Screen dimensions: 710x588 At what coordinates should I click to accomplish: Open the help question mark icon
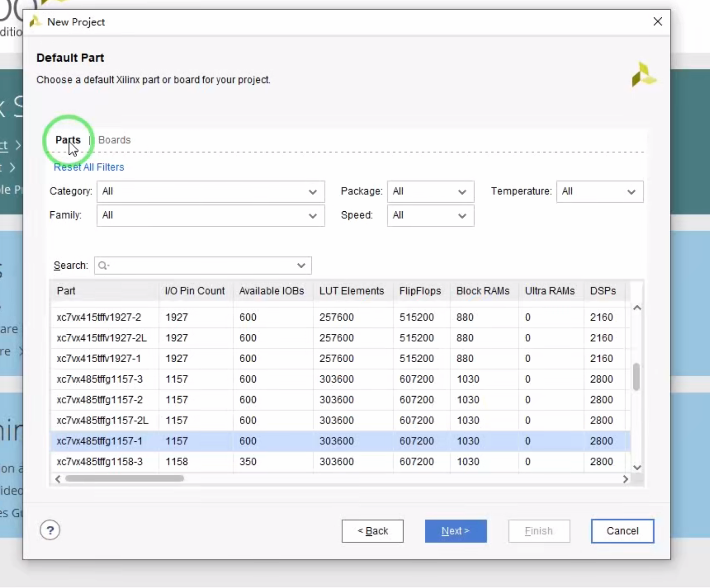[x=50, y=530]
